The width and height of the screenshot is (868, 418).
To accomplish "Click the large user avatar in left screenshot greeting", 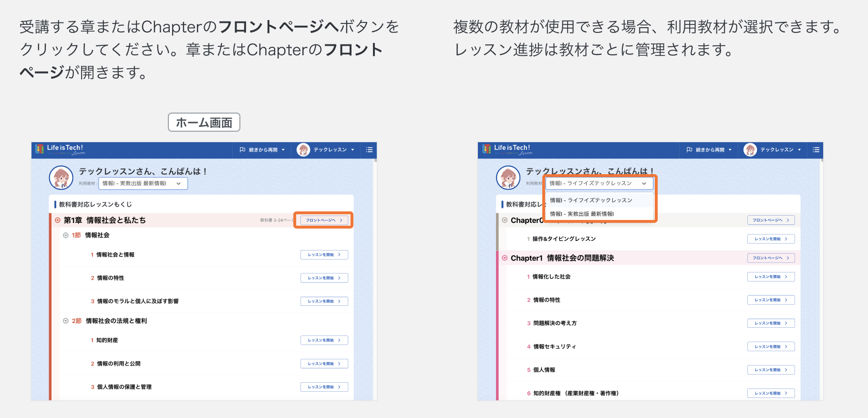I will point(61,178).
